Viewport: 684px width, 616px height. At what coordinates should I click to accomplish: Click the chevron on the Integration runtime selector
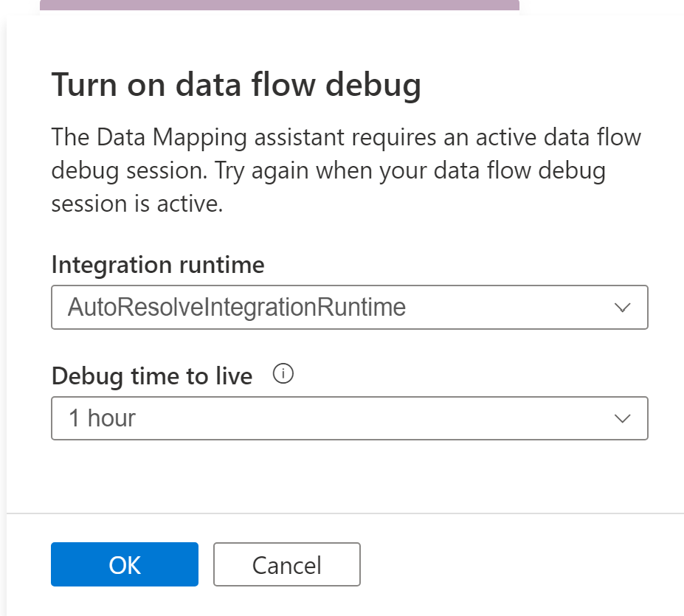point(622,307)
